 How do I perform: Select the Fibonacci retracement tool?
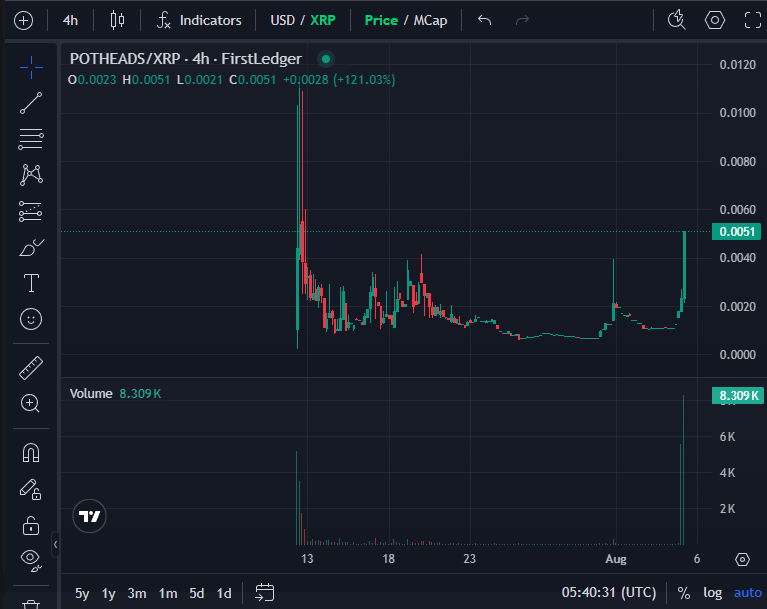[x=31, y=139]
